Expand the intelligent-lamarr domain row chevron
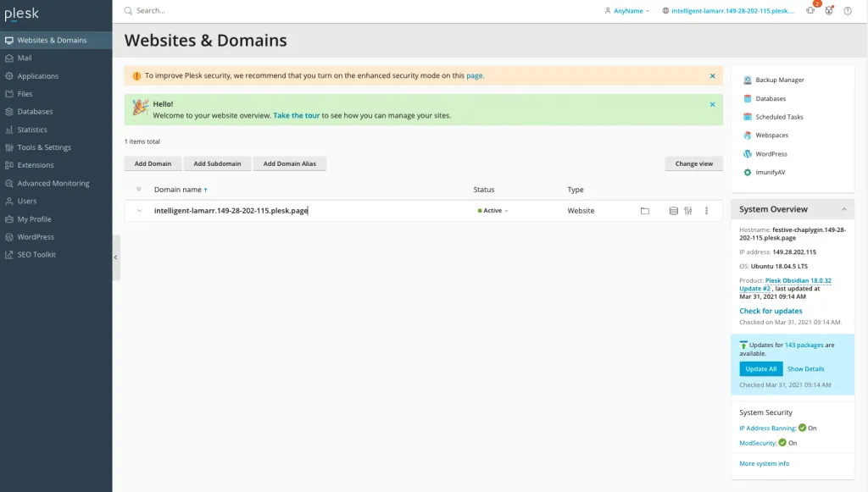 tap(139, 211)
